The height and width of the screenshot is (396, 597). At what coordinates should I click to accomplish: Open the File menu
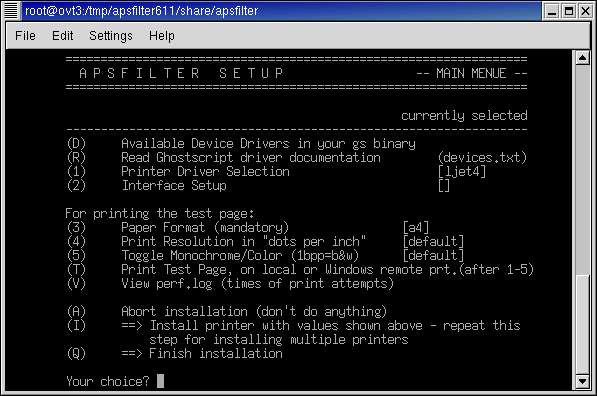click(x=25, y=36)
